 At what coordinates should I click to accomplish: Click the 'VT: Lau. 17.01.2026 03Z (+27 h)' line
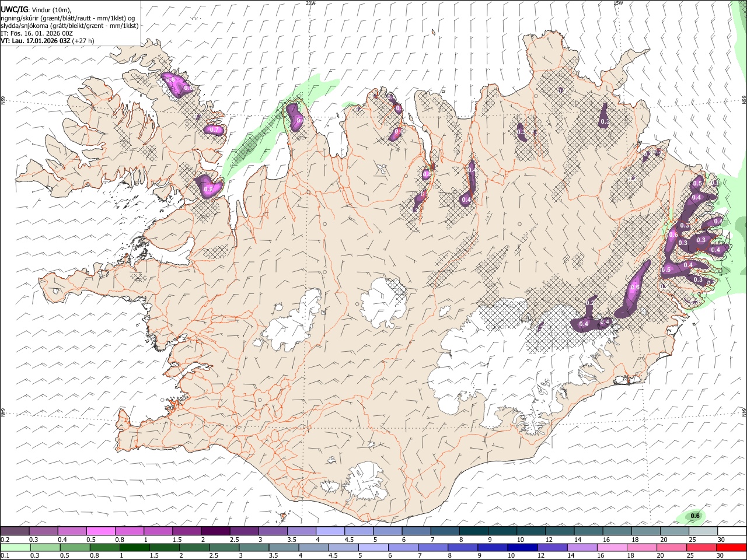point(47,41)
